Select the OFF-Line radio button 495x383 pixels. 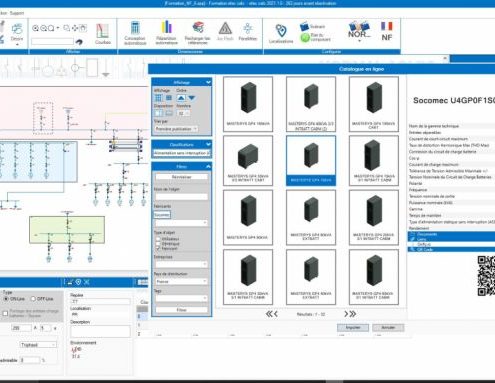33,299
